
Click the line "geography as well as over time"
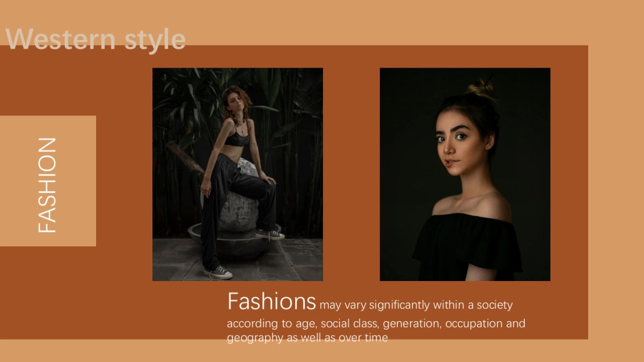[x=307, y=338]
